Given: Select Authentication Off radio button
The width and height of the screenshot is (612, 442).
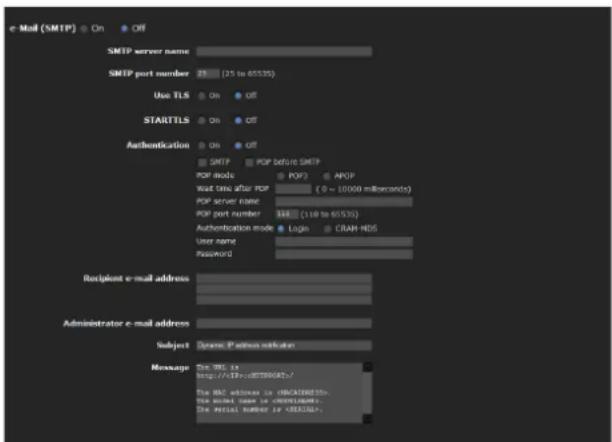Looking at the screenshot, I should (238, 146).
